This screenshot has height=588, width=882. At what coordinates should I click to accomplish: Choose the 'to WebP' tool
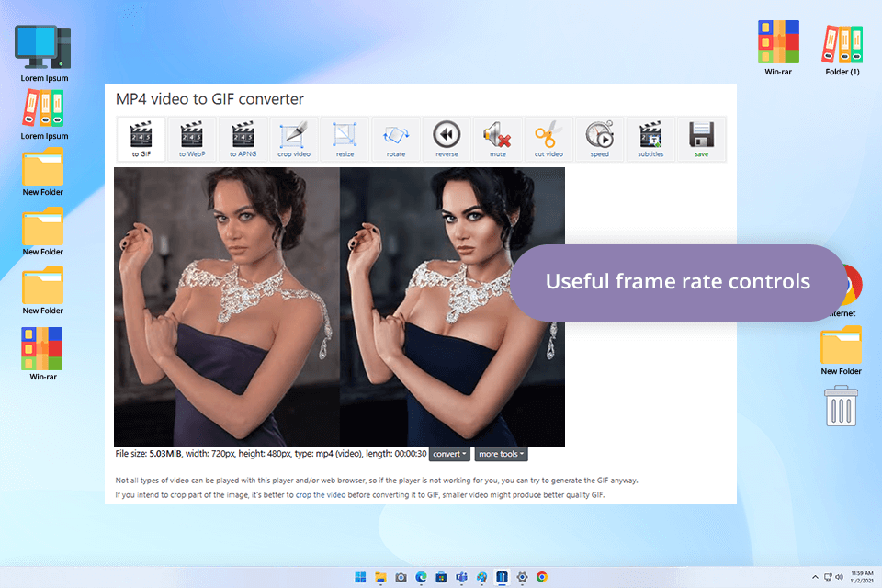coord(192,139)
